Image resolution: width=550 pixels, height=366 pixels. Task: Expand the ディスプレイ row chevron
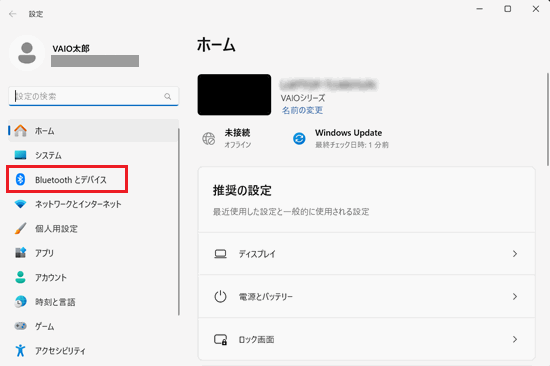click(x=515, y=254)
